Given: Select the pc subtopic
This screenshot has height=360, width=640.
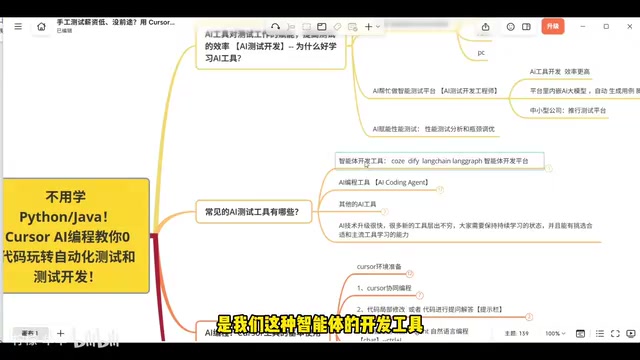Looking at the screenshot, I should point(481,53).
